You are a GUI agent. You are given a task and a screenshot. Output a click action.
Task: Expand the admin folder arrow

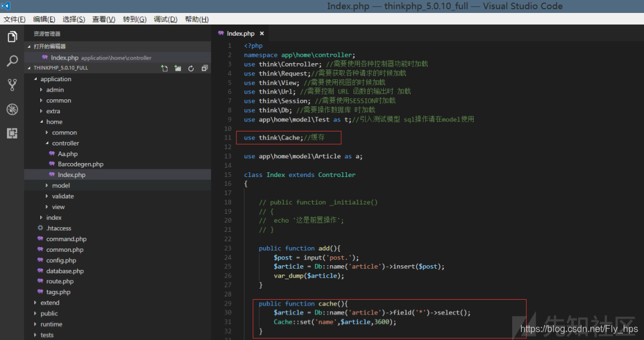click(41, 89)
